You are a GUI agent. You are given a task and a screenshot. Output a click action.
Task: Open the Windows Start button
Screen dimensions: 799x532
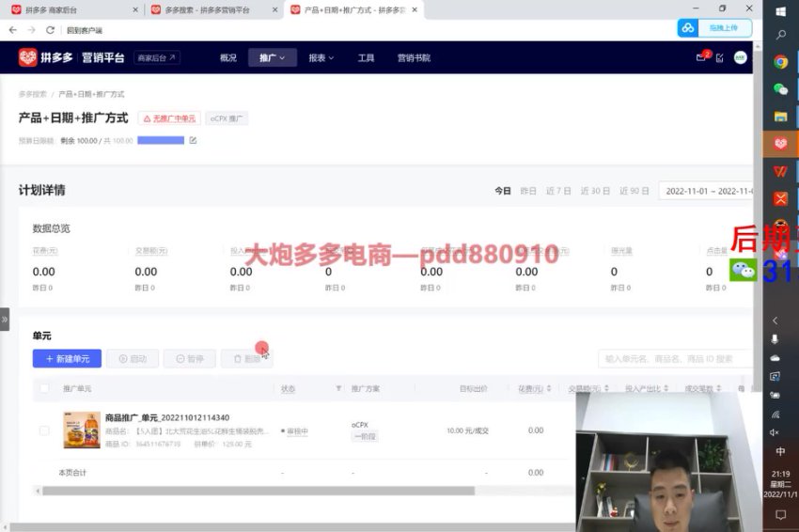click(780, 11)
